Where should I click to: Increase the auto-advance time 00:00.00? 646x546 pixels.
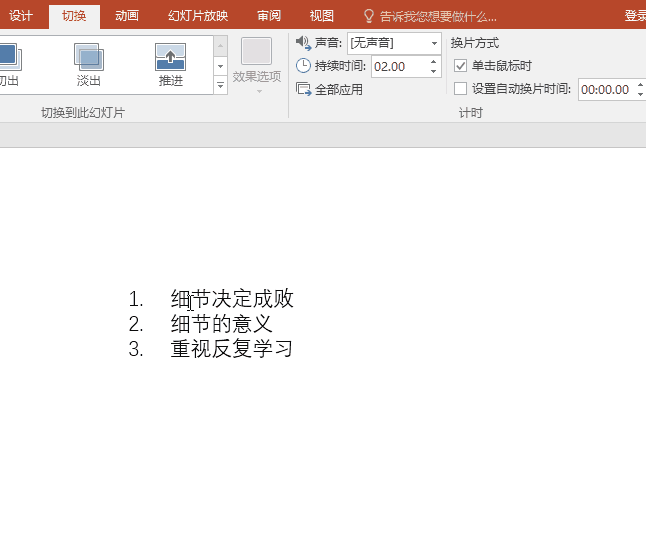(x=640, y=85)
